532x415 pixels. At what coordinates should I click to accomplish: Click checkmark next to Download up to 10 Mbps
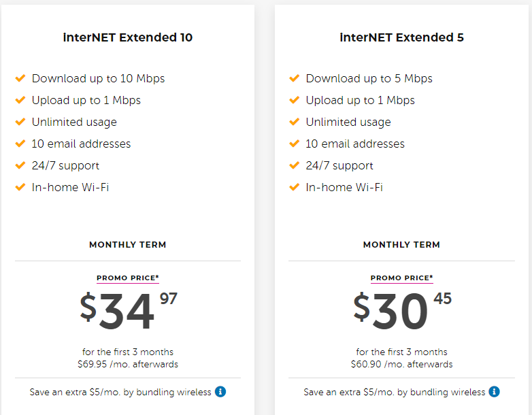pos(20,78)
